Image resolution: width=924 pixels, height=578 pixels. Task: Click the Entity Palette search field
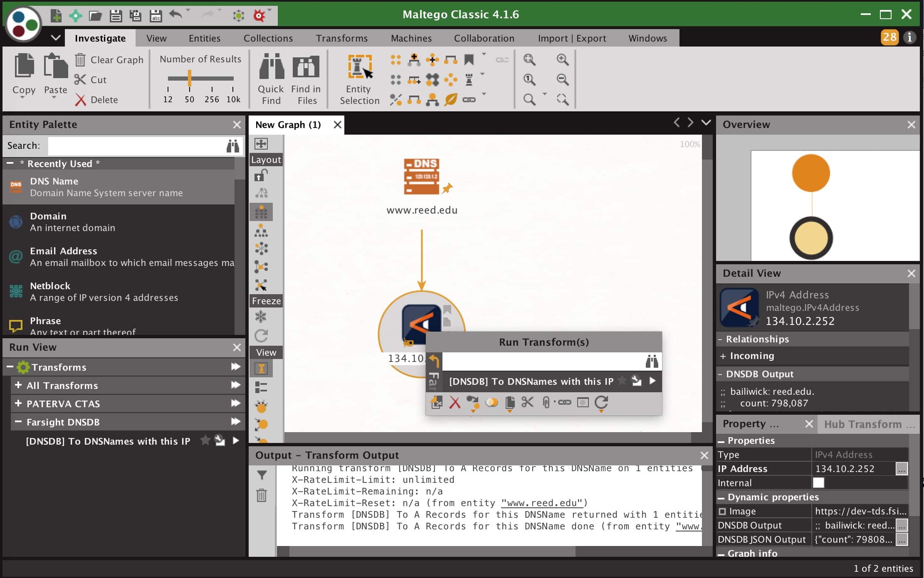(x=137, y=146)
